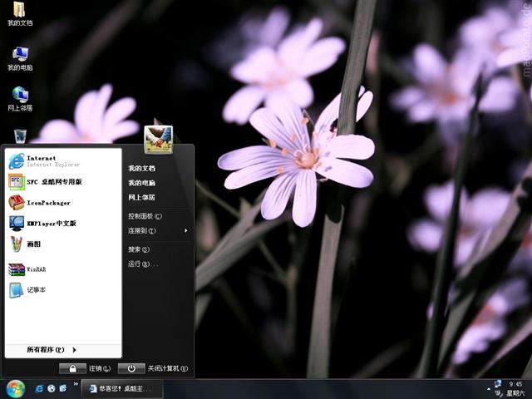Click the network computers tray icon
Viewport: 532px width, 399px height.
(x=498, y=384)
